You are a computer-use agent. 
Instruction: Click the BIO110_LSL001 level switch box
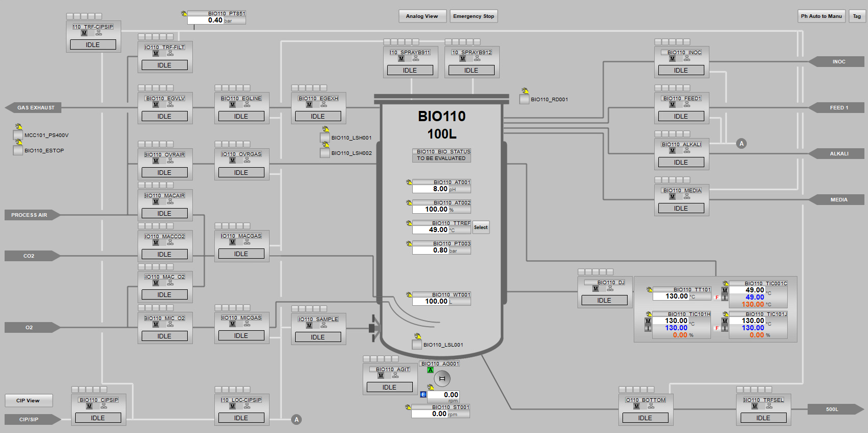[417, 345]
